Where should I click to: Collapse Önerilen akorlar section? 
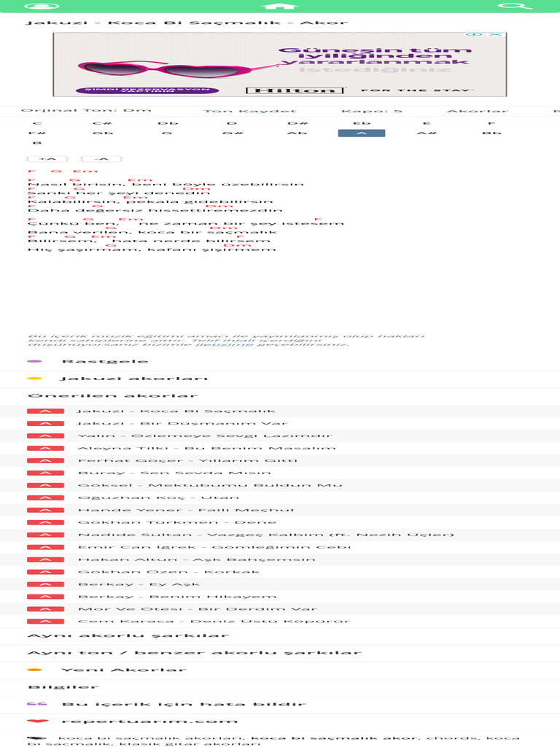click(x=280, y=396)
